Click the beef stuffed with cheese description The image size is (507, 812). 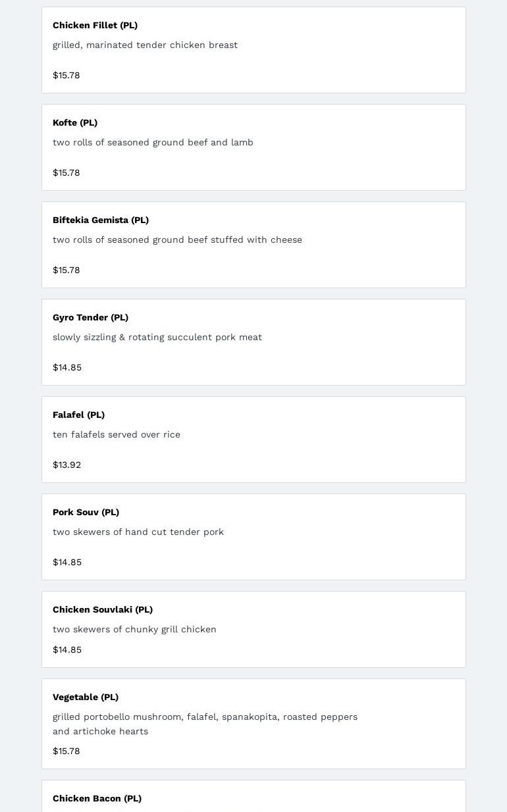[177, 240]
